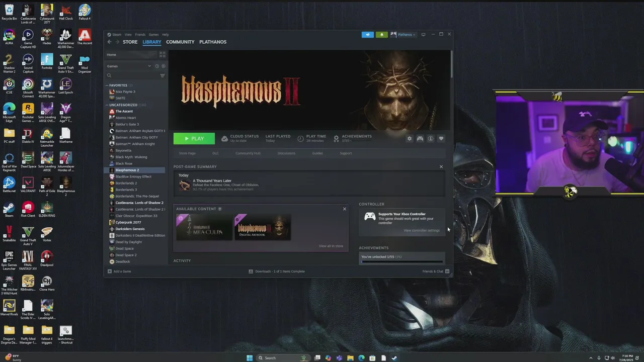Open game info icon

[x=431, y=139]
